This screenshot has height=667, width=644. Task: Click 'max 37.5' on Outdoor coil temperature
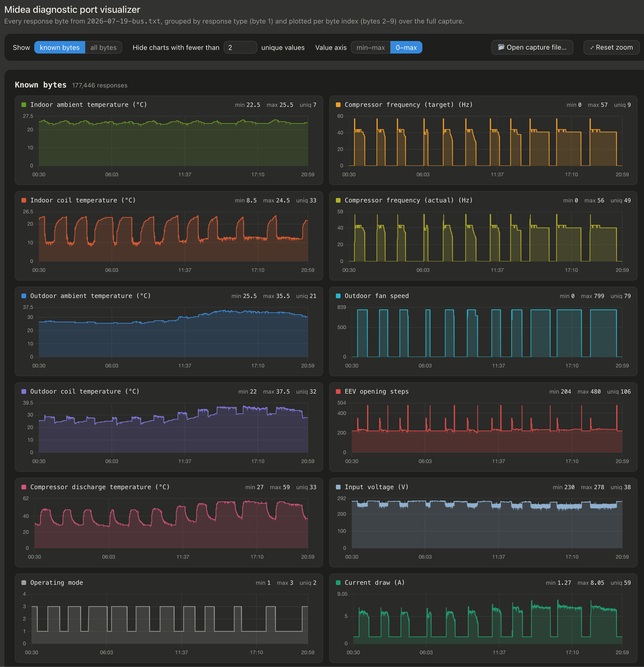(x=276, y=392)
